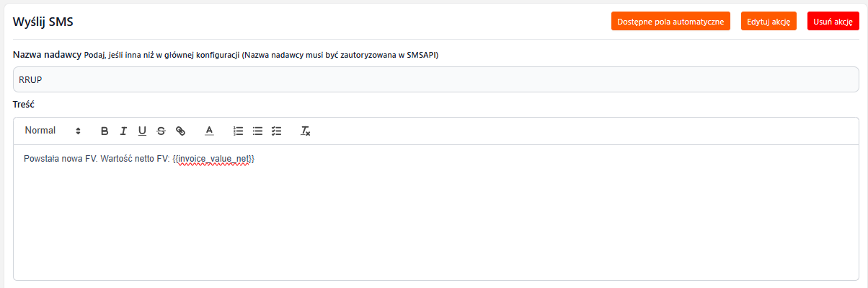
Task: Place cursor in the {{invoice_value_net}} placeholder text
Action: (x=213, y=158)
